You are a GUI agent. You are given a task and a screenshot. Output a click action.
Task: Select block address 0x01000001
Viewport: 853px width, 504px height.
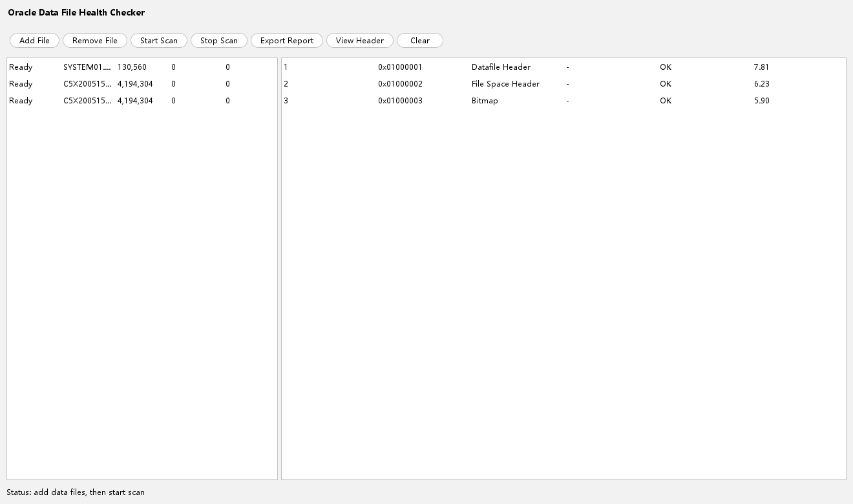pyautogui.click(x=400, y=67)
